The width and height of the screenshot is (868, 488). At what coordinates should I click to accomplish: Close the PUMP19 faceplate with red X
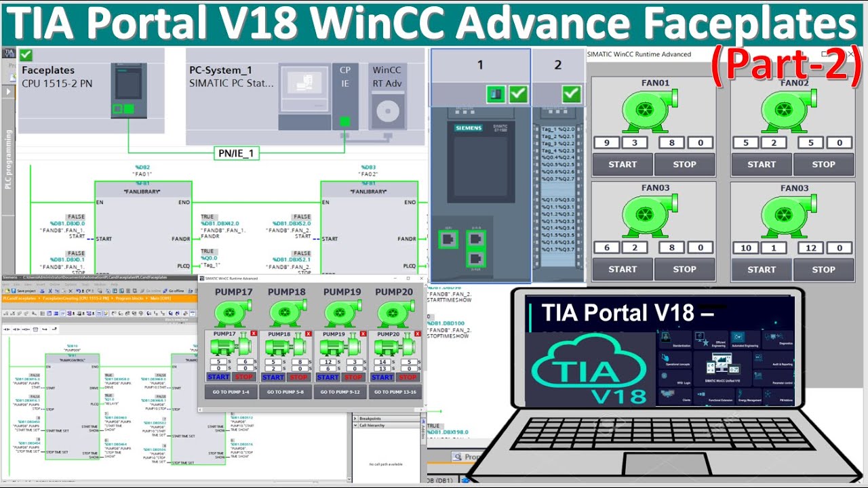pos(363,333)
